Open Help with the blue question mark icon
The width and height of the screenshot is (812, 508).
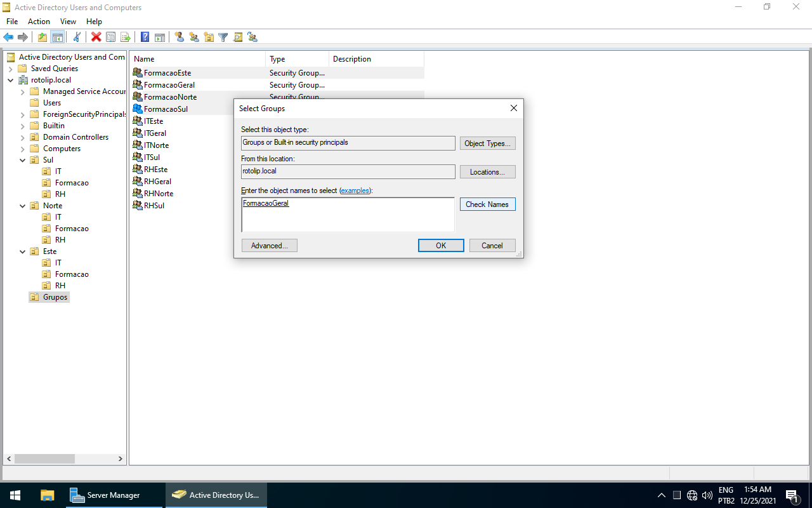tap(145, 37)
